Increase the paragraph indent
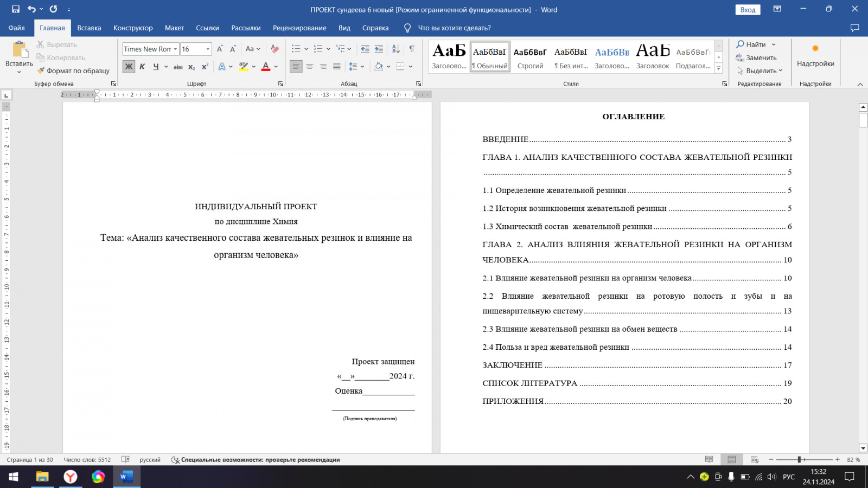Image resolution: width=868 pixels, height=488 pixels. click(379, 49)
